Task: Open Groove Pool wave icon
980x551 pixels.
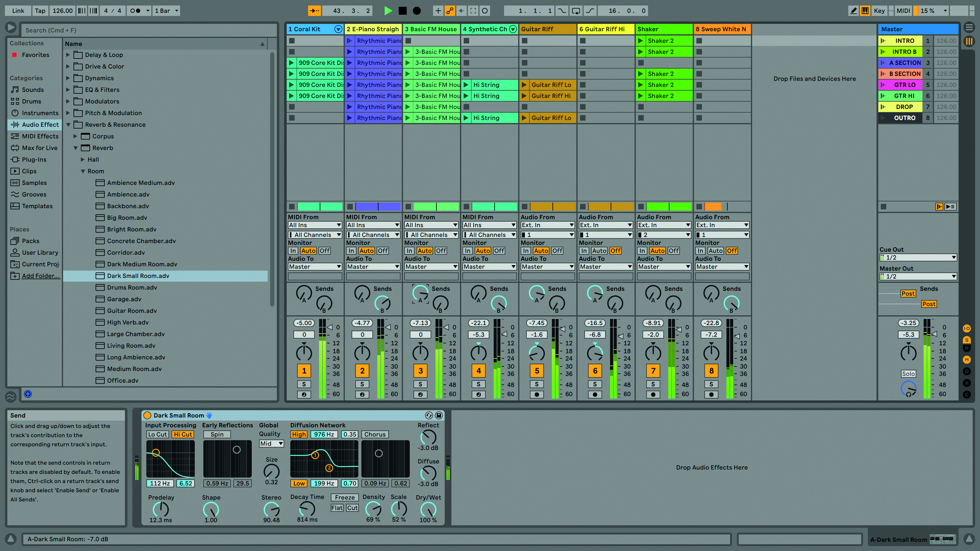Action: click(x=11, y=397)
